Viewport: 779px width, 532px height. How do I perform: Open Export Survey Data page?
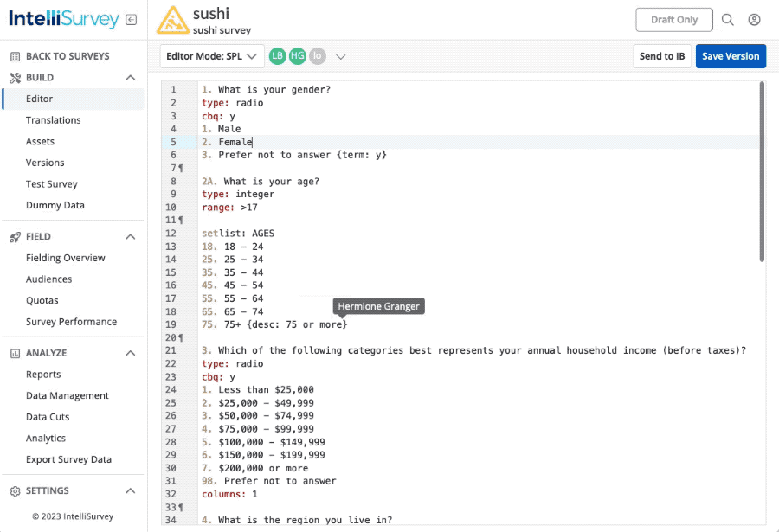coord(68,459)
